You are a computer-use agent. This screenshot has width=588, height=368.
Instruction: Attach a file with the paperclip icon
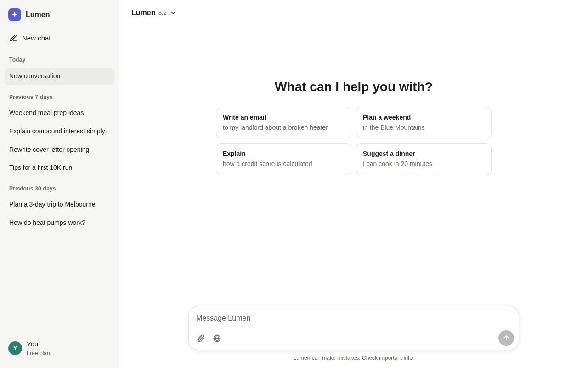click(x=201, y=339)
